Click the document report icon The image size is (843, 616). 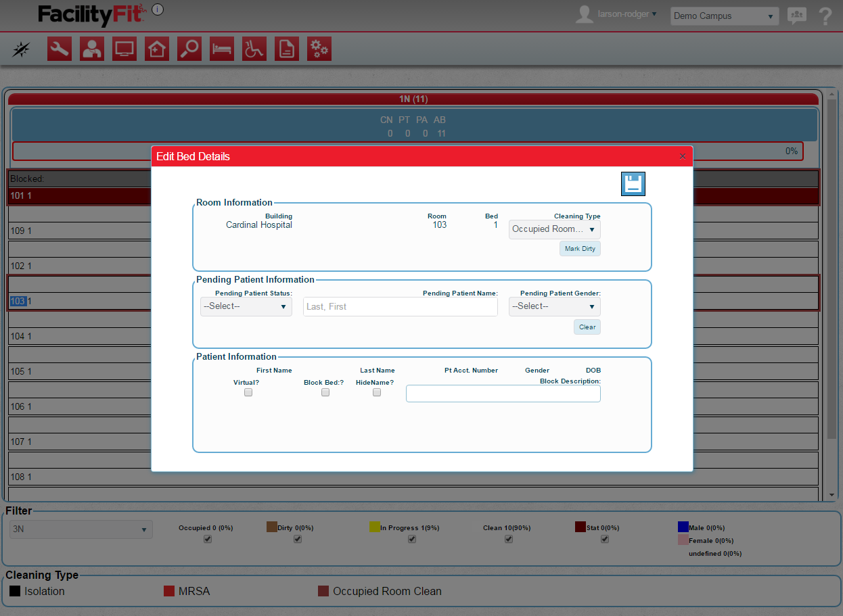(287, 49)
